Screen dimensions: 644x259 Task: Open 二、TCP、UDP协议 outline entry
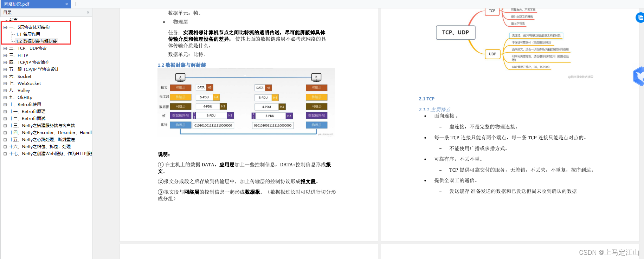(x=28, y=48)
